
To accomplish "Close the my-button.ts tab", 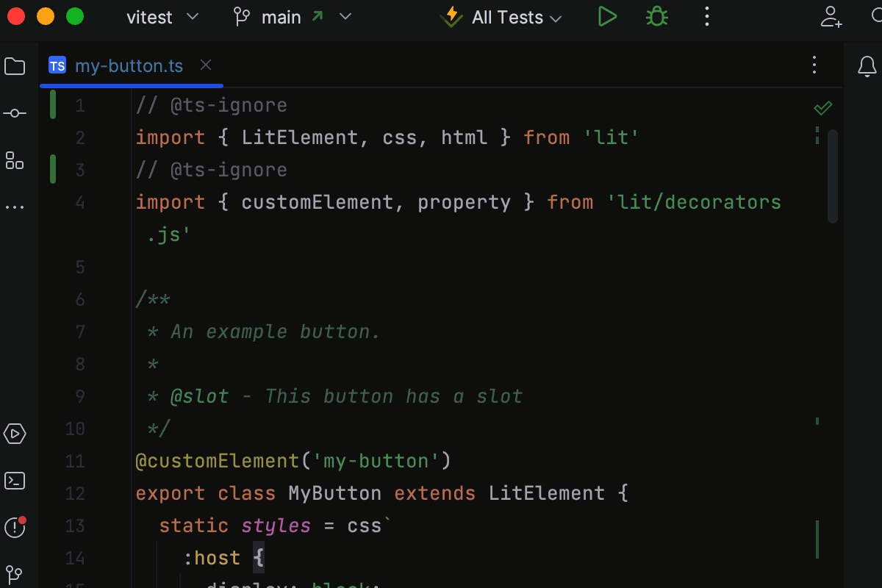I will [x=205, y=65].
